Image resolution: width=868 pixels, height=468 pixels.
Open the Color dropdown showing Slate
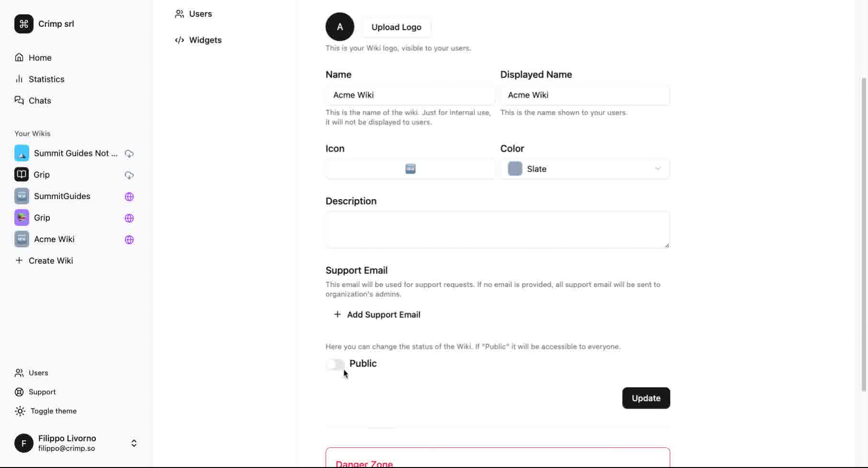585,169
